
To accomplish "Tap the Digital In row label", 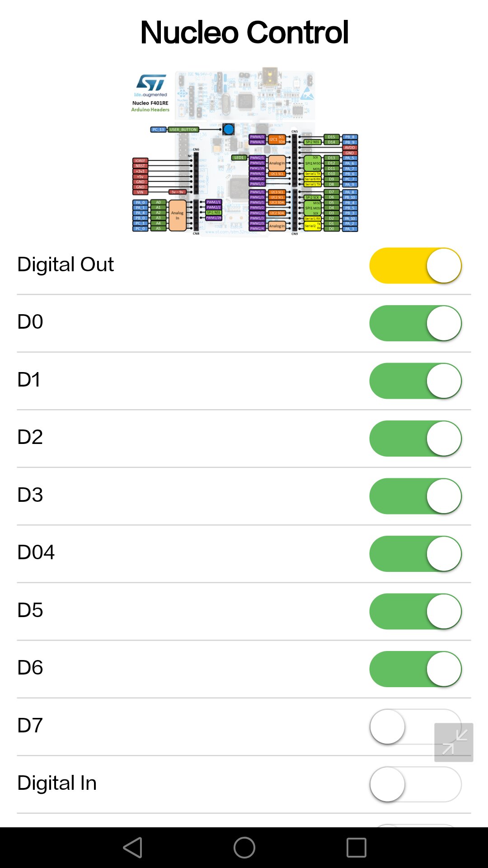I will pos(57,783).
